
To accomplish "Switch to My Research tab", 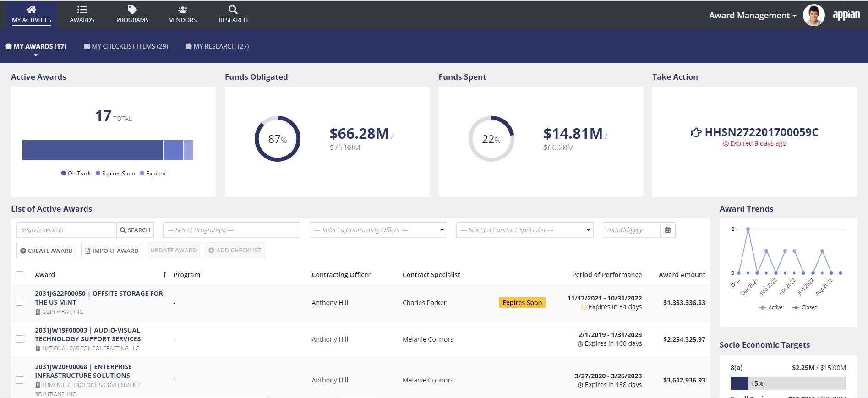I will point(217,46).
